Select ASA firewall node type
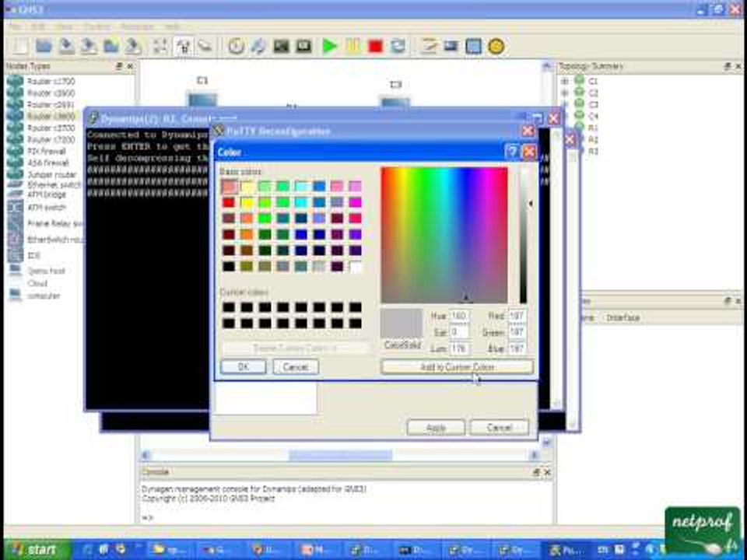Screen dimensions: 747x560 pyautogui.click(x=47, y=163)
